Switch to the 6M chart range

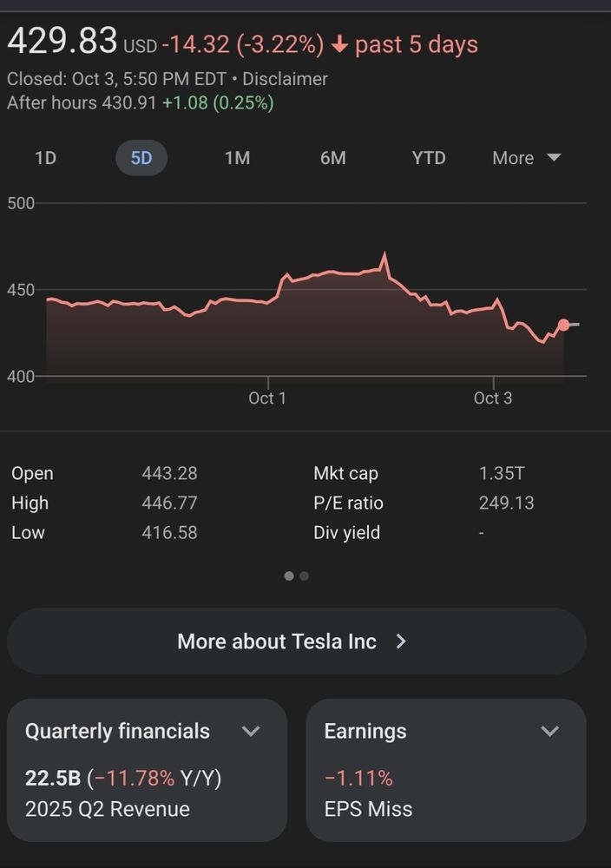pyautogui.click(x=332, y=158)
